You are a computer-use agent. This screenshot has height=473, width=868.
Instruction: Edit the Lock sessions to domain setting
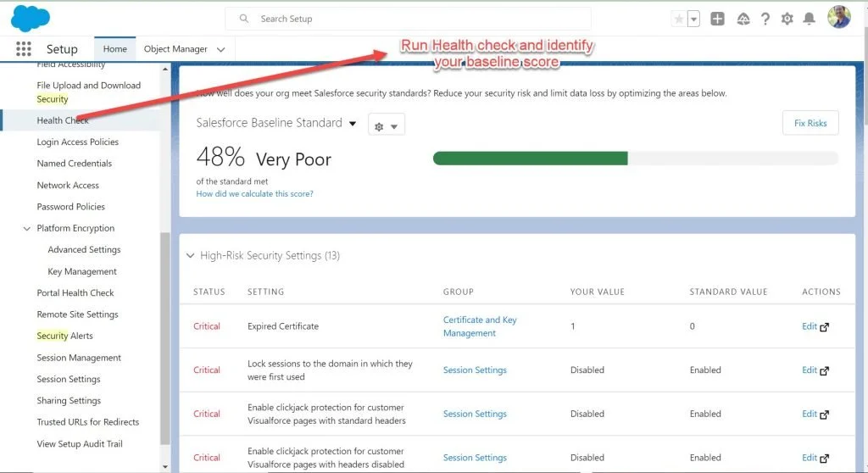(815, 370)
